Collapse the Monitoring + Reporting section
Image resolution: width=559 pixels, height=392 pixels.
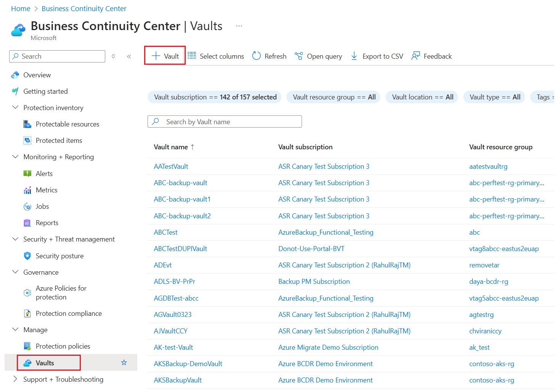(15, 157)
